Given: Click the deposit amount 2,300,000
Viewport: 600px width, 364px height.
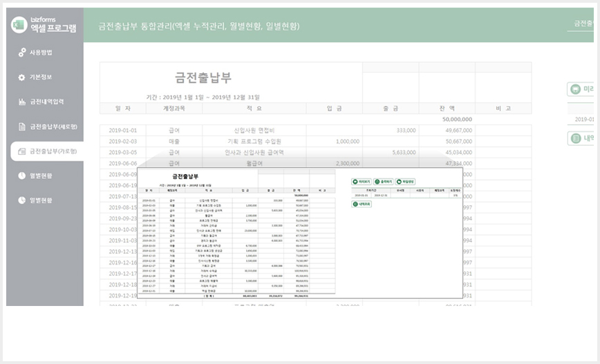Looking at the screenshot, I should coord(348,163).
